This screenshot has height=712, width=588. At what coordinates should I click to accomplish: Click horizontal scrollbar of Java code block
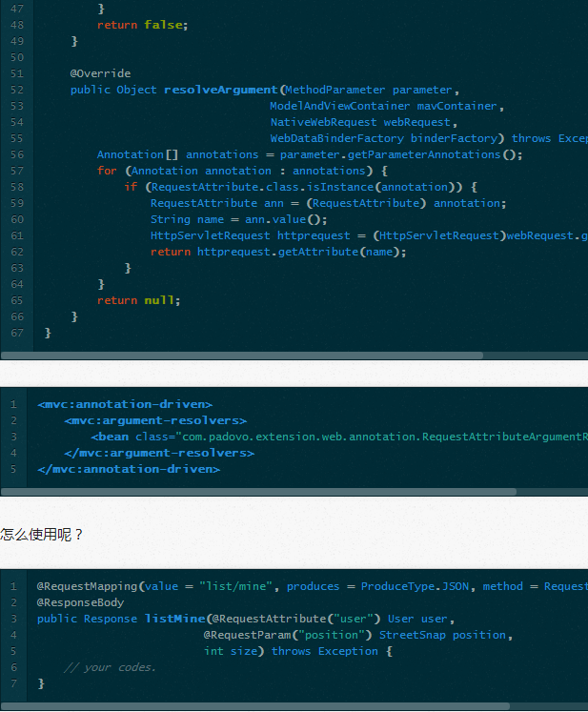point(241,356)
